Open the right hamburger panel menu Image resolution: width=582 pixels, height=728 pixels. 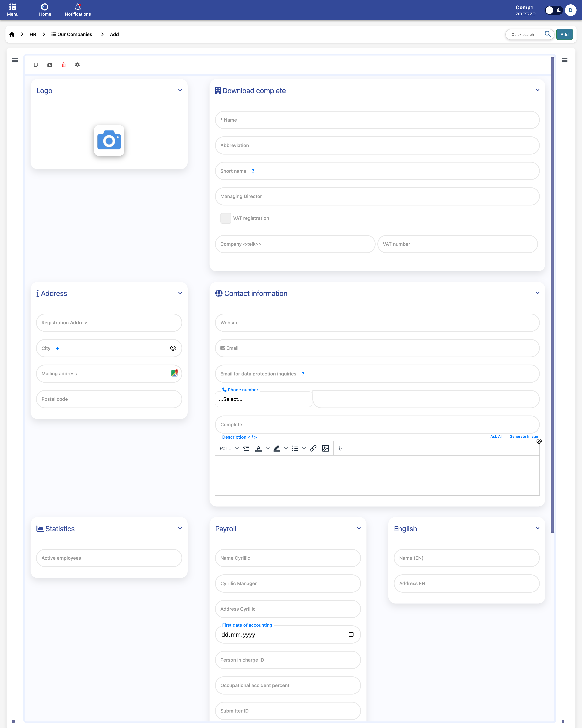(x=565, y=60)
